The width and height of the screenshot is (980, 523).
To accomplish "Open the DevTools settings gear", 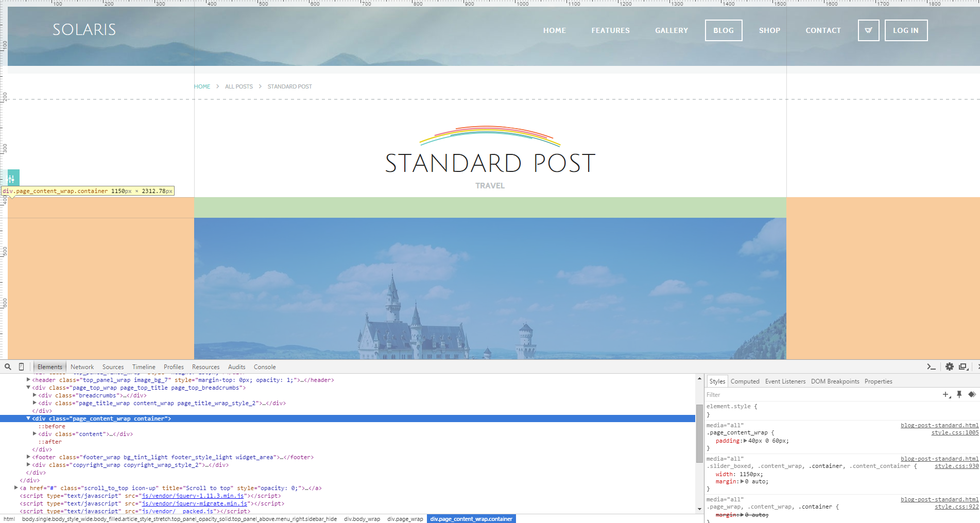I will (949, 367).
